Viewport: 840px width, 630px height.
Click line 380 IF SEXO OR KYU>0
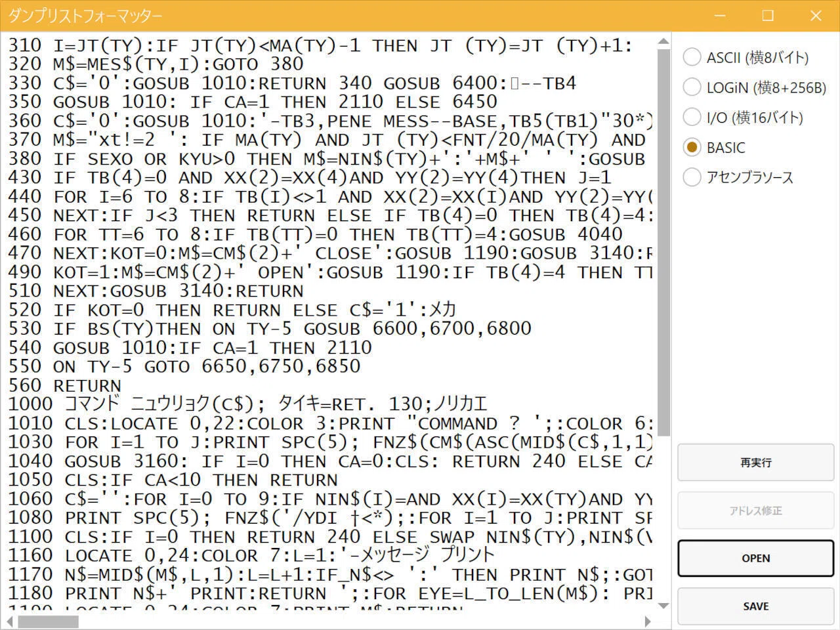point(327,159)
